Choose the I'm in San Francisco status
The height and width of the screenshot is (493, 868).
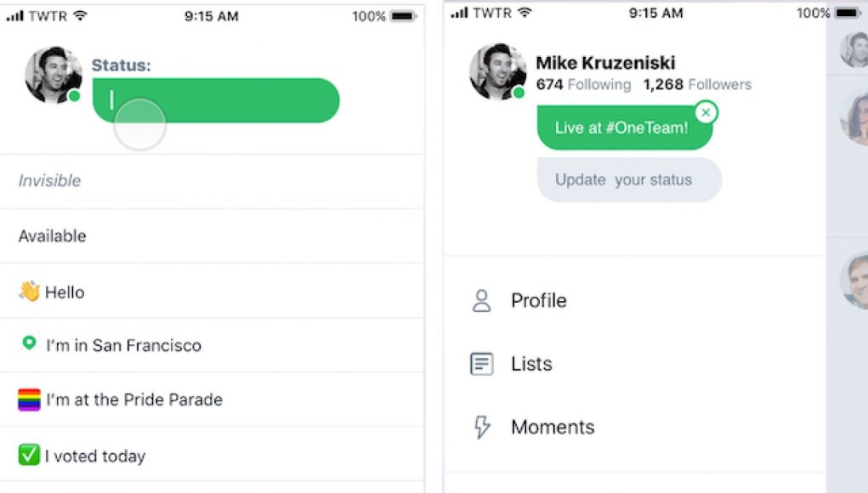212,345
